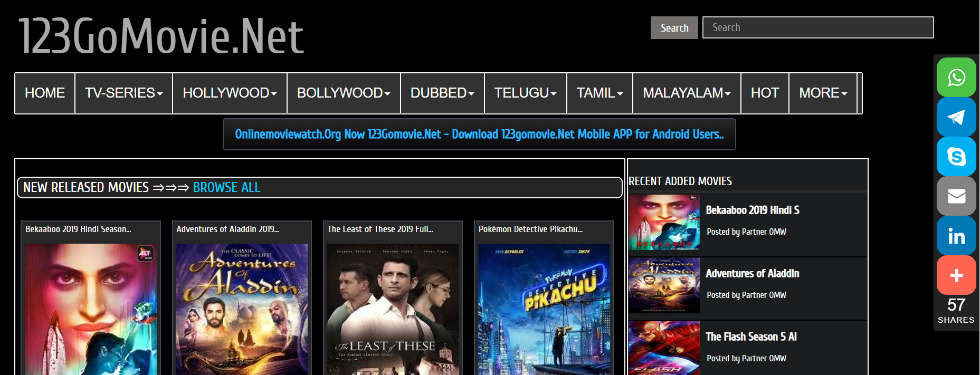Expand the MALAYALAM dropdown menu

click(x=687, y=93)
